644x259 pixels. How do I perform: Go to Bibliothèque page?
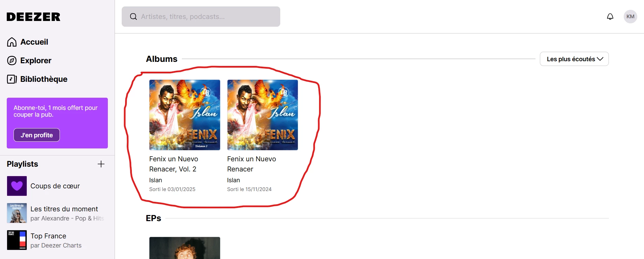click(44, 79)
